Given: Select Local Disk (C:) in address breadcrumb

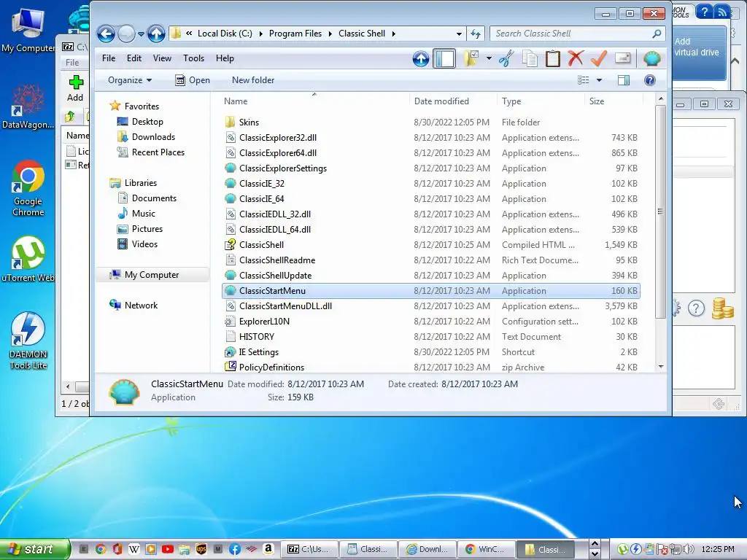Looking at the screenshot, I should pos(225,34).
